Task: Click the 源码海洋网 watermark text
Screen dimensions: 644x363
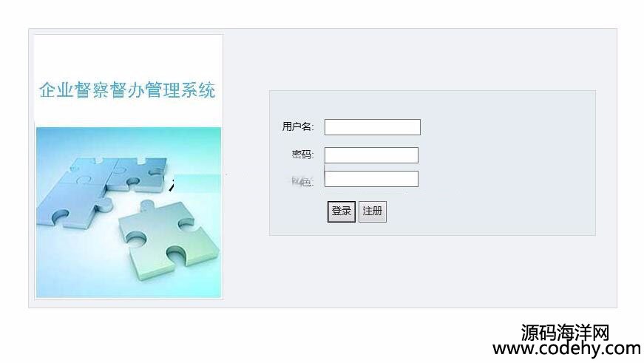Action: pos(565,332)
